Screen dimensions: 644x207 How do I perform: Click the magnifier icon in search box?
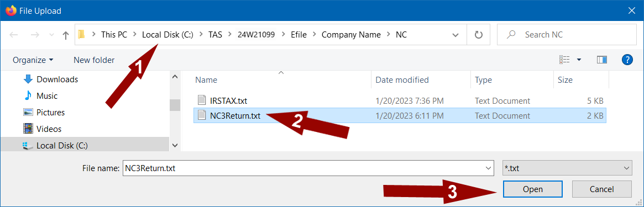coord(511,35)
